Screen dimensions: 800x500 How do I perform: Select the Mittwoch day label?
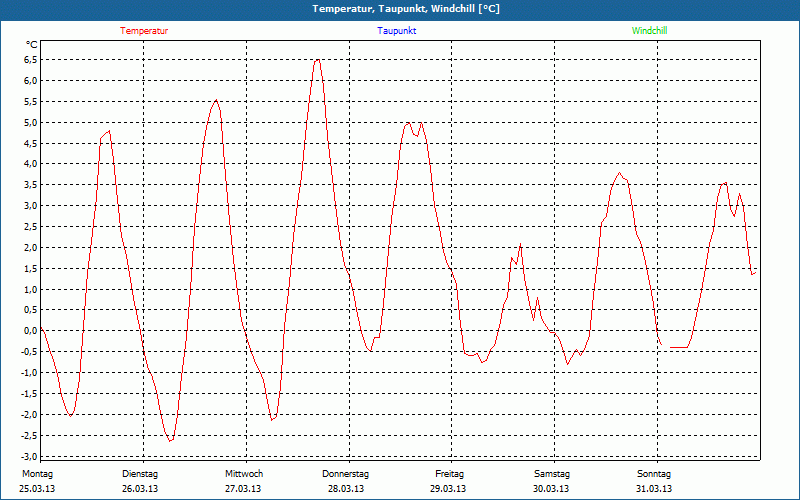click(x=244, y=474)
